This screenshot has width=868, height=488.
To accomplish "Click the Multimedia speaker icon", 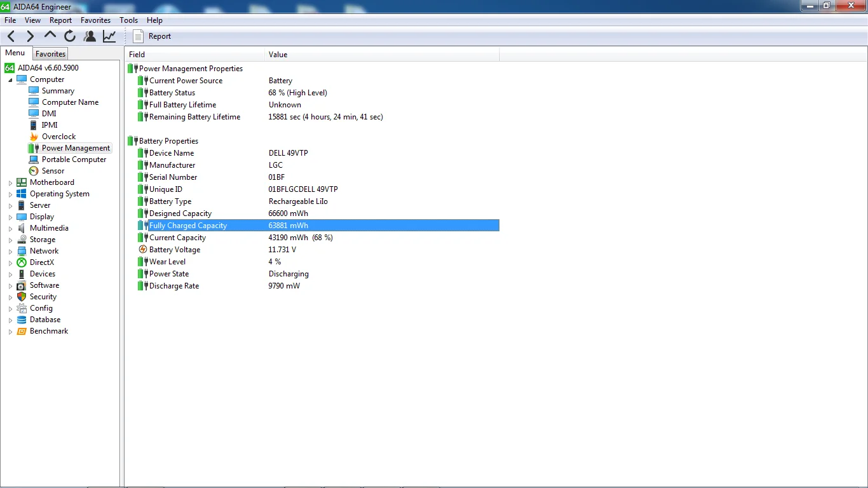I will 22,228.
